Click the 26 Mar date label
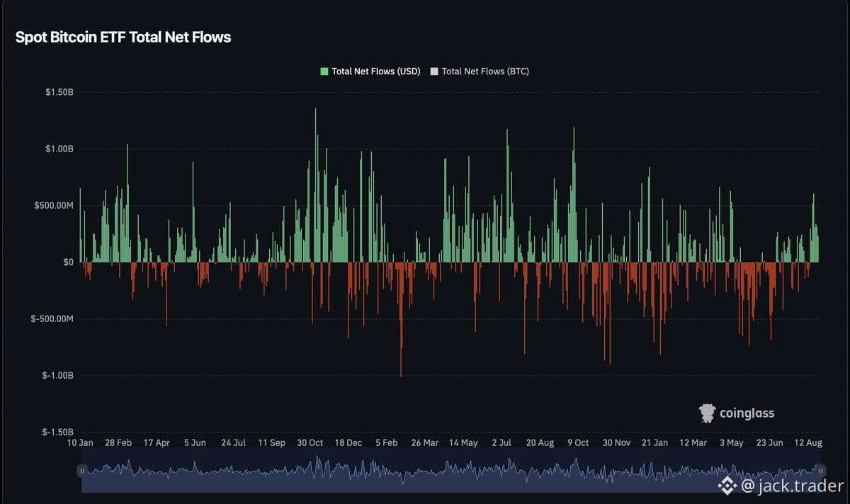Image resolution: width=850 pixels, height=504 pixels. [x=425, y=443]
